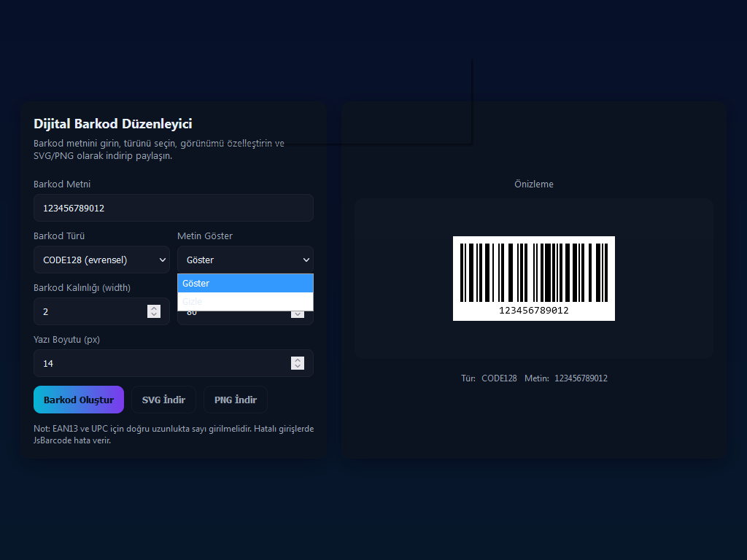The height and width of the screenshot is (560, 747).
Task: Select the Göster option in the list
Action: pyautogui.click(x=245, y=284)
